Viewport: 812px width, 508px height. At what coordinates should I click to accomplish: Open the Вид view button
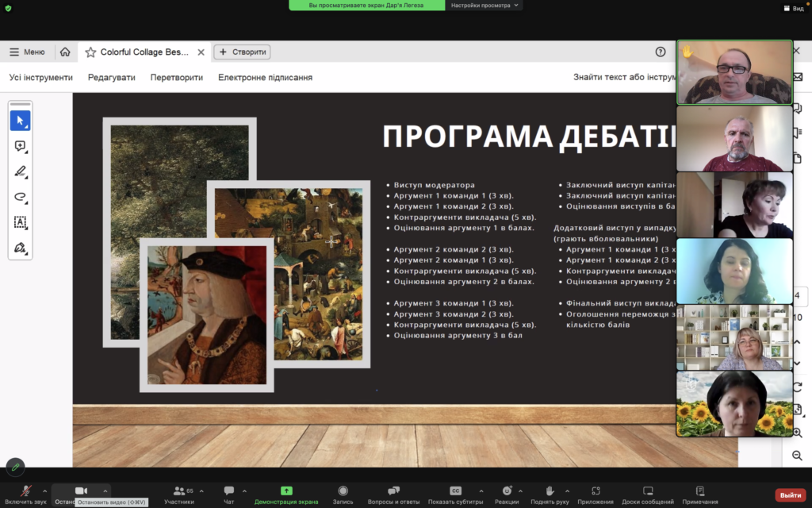[795, 8]
